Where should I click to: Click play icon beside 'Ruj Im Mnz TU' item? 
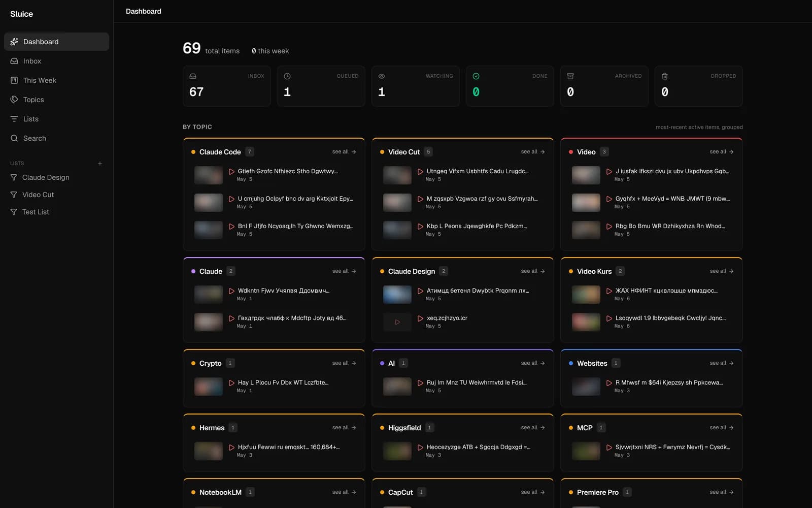pos(420,383)
